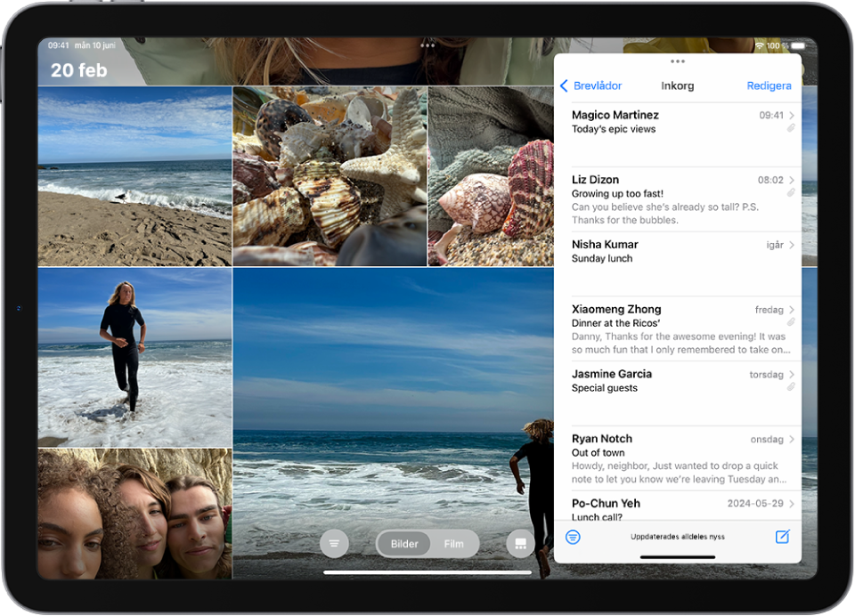Viewport: 855px width, 616px height.
Task: Open the three friends selfie photo
Action: [134, 514]
